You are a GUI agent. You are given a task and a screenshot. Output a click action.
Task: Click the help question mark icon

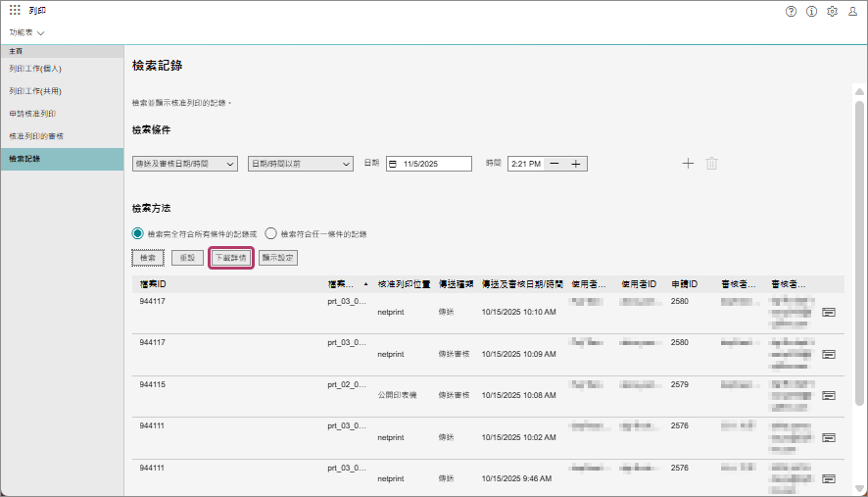[x=791, y=11]
